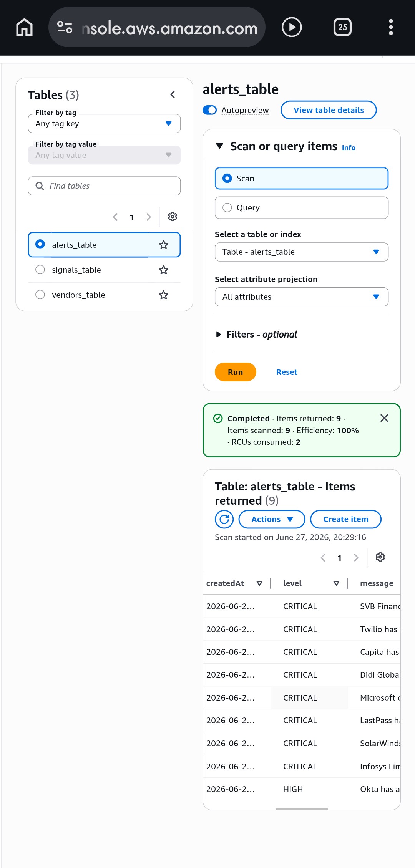This screenshot has height=868, width=415.
Task: Click the orange Run button
Action: point(236,372)
